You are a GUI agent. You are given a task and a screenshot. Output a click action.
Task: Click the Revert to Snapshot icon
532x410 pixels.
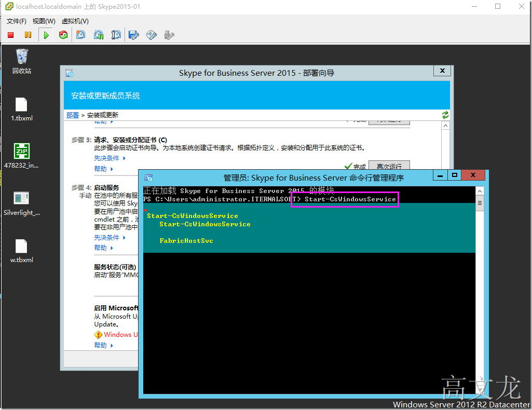tap(99, 35)
